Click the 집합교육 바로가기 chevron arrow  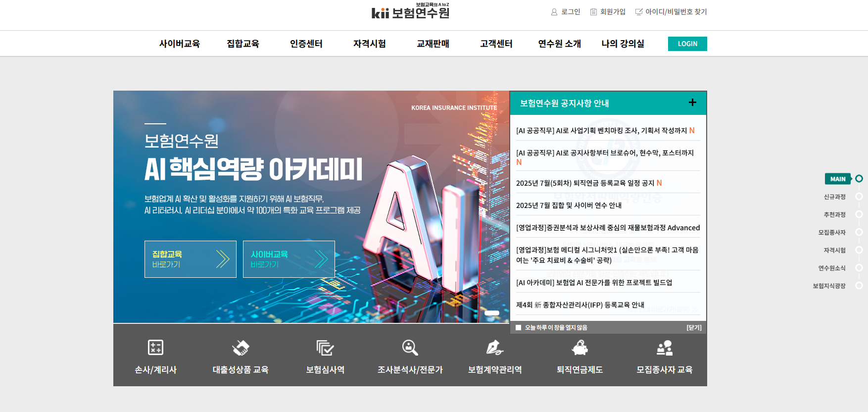coord(223,259)
